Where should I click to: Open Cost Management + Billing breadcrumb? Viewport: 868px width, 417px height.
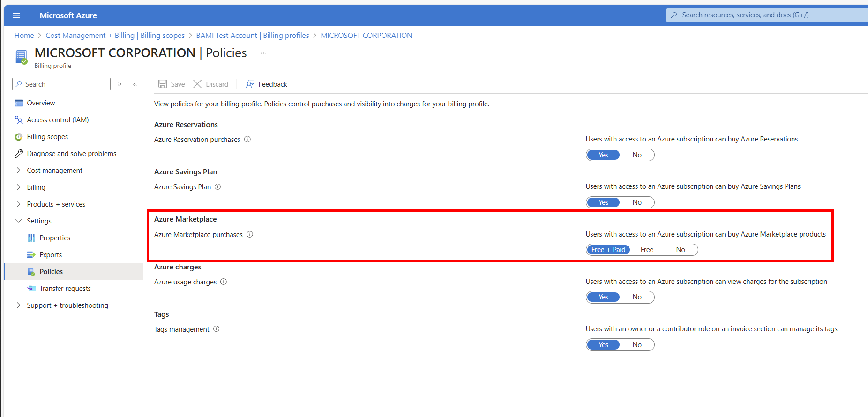click(x=115, y=36)
